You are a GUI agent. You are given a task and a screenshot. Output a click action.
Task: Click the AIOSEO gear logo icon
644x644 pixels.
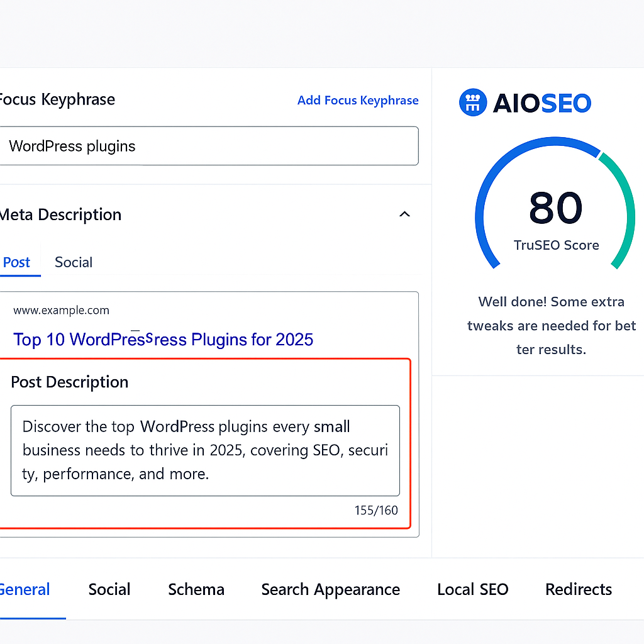[473, 103]
